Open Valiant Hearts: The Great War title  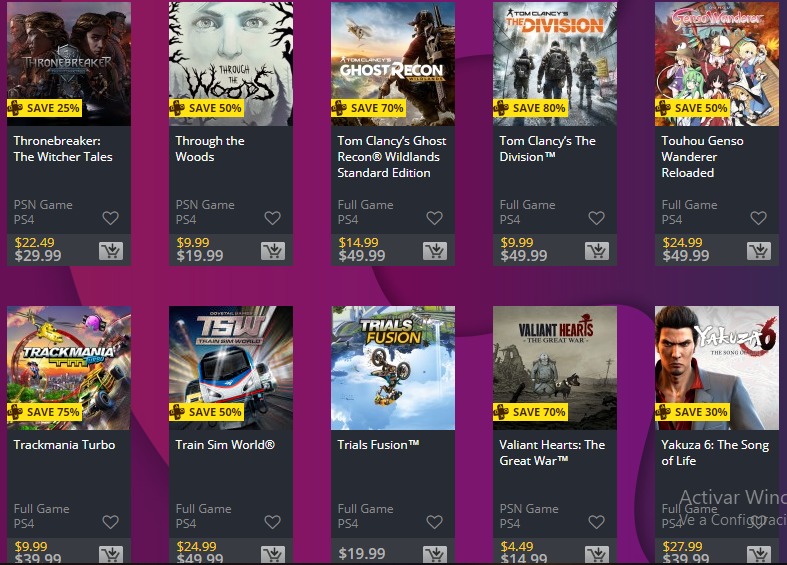point(552,453)
